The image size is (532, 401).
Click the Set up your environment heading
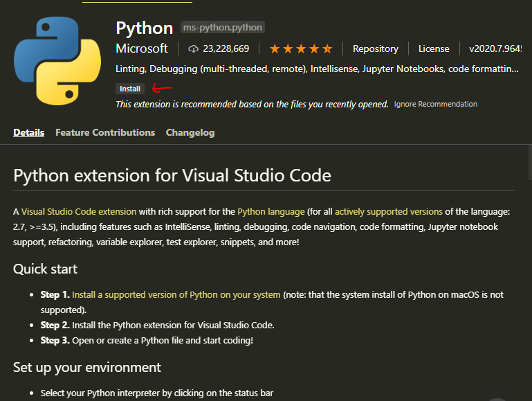[x=87, y=367]
